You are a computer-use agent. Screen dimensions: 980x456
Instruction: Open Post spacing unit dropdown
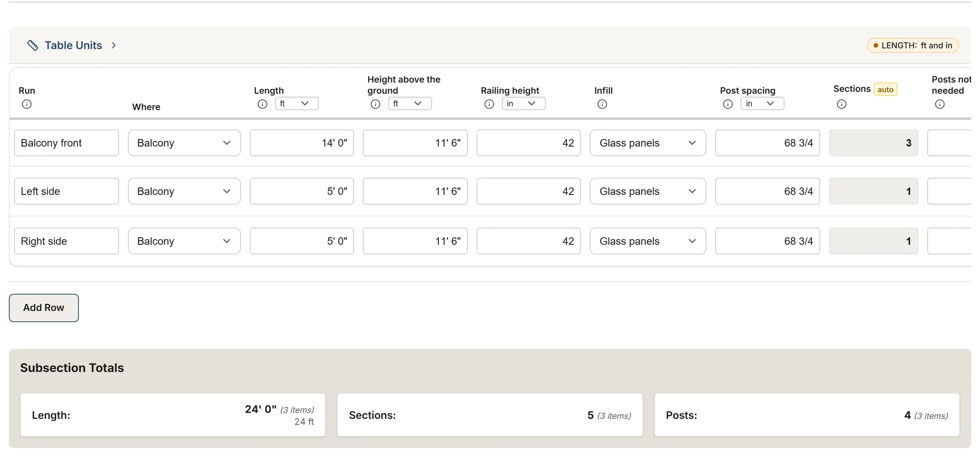(x=762, y=103)
